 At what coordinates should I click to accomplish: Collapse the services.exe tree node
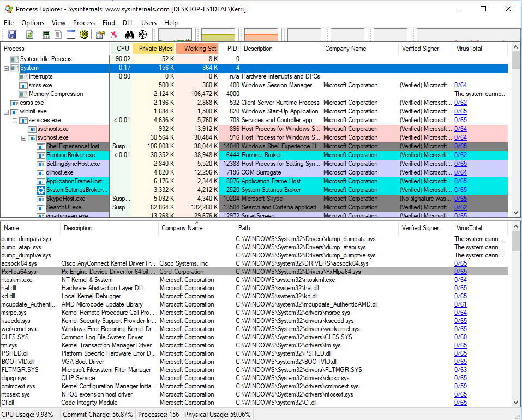15,121
